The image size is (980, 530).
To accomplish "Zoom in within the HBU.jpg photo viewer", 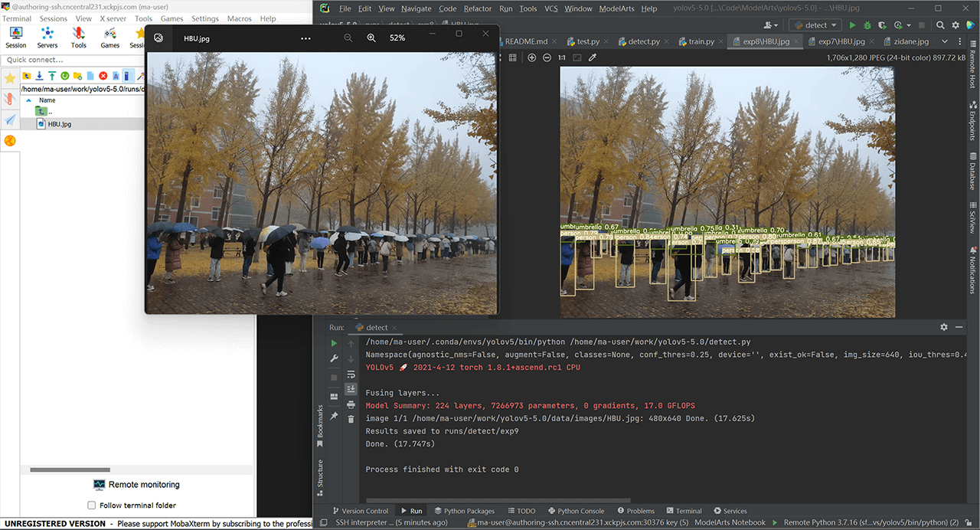I will pos(371,38).
